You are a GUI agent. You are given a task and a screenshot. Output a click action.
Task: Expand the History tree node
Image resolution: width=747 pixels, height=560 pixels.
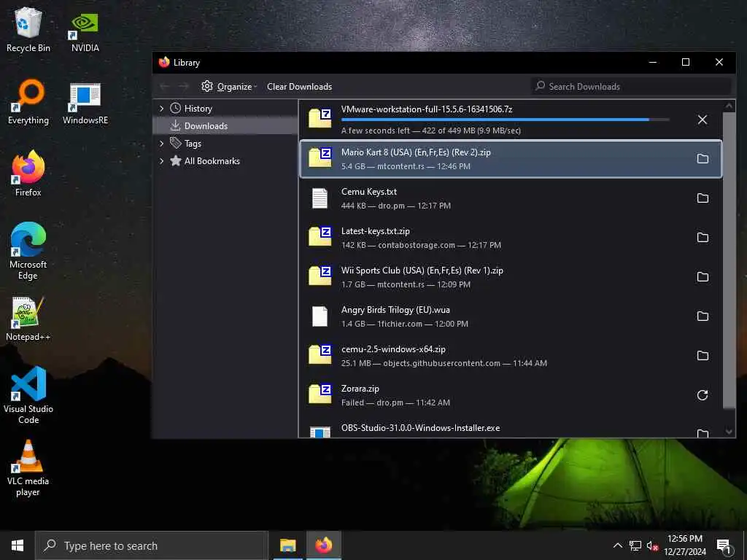click(161, 109)
